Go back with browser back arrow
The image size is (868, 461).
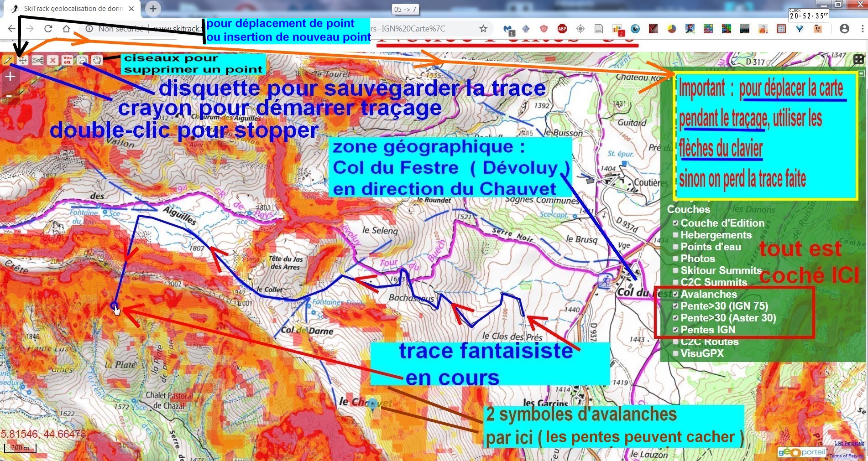tap(11, 28)
